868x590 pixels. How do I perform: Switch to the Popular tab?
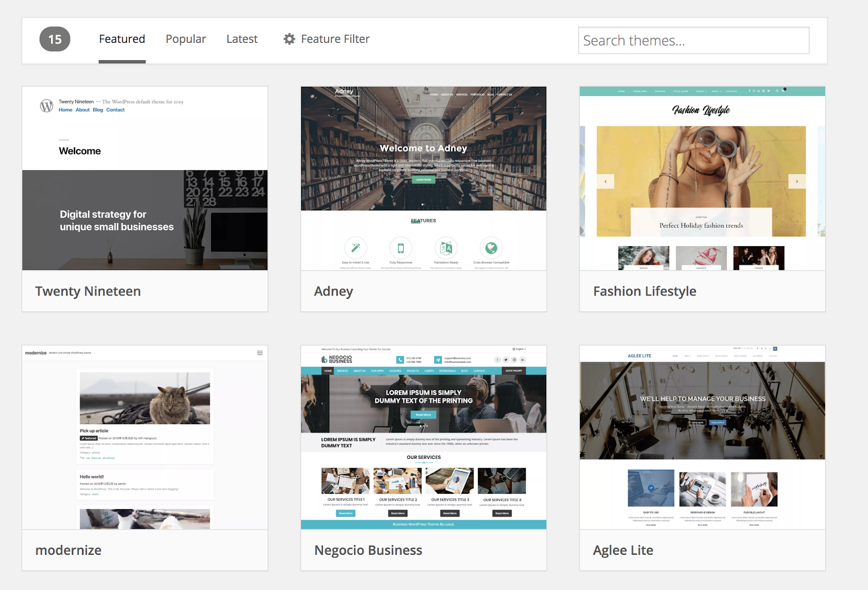pyautogui.click(x=186, y=39)
